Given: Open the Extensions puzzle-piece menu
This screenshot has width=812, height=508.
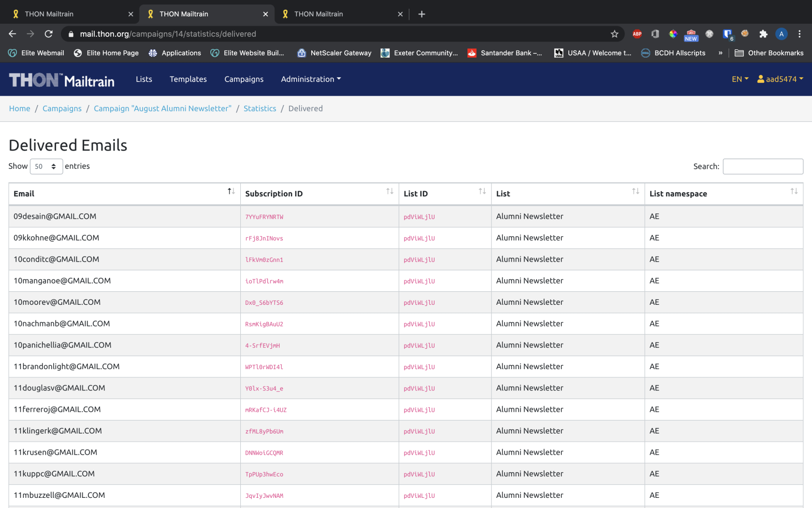Looking at the screenshot, I should [x=763, y=34].
